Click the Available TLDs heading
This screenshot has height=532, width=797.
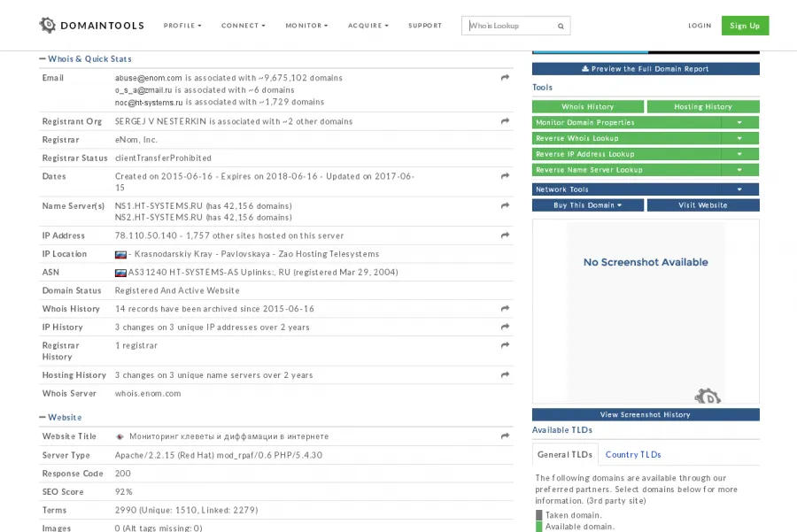562,430
